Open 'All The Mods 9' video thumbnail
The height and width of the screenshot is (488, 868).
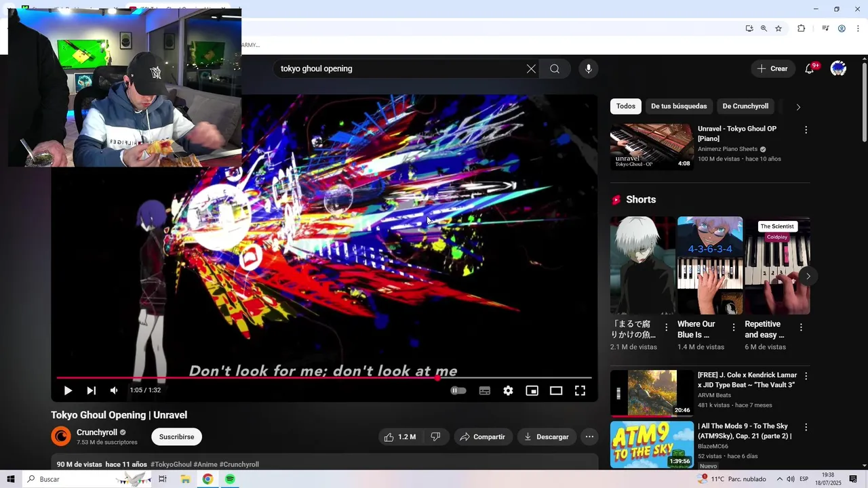pos(652,445)
